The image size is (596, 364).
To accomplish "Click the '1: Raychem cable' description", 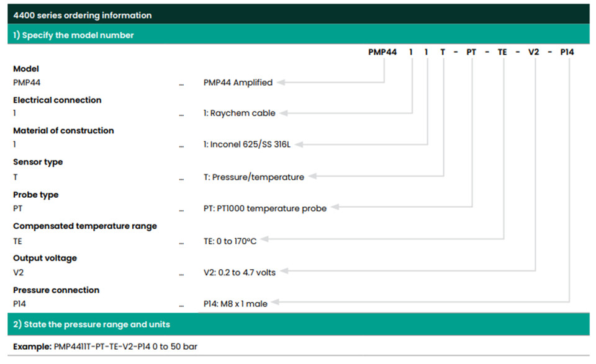I will click(x=240, y=113).
